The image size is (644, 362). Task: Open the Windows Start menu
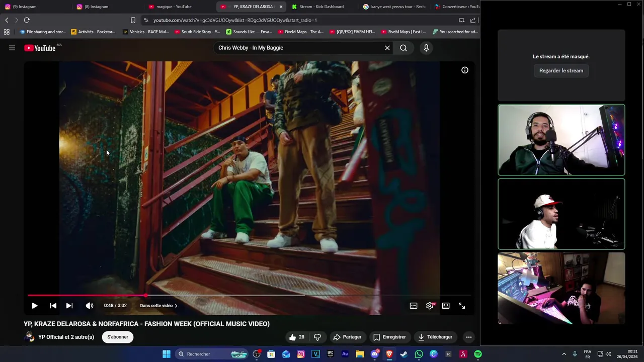(x=167, y=354)
